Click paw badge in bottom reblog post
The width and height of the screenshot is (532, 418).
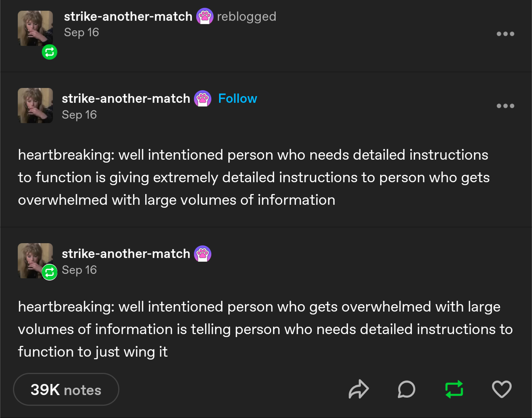pos(203,254)
